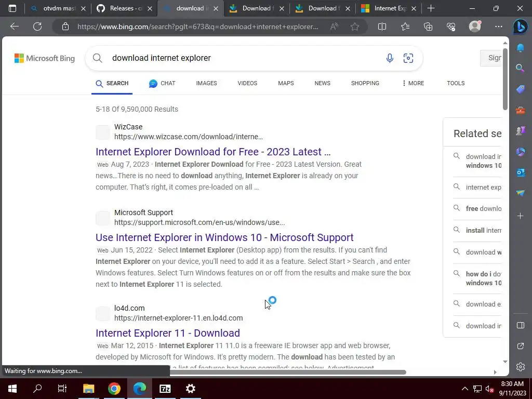Open taskbar search magnifier
The width and height of the screenshot is (532, 399).
pyautogui.click(x=37, y=389)
